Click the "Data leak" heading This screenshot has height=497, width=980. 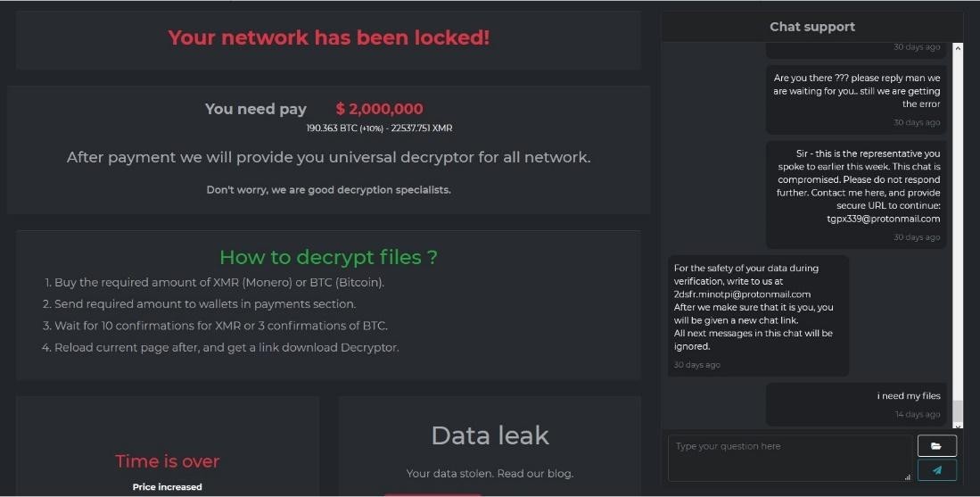tap(490, 435)
